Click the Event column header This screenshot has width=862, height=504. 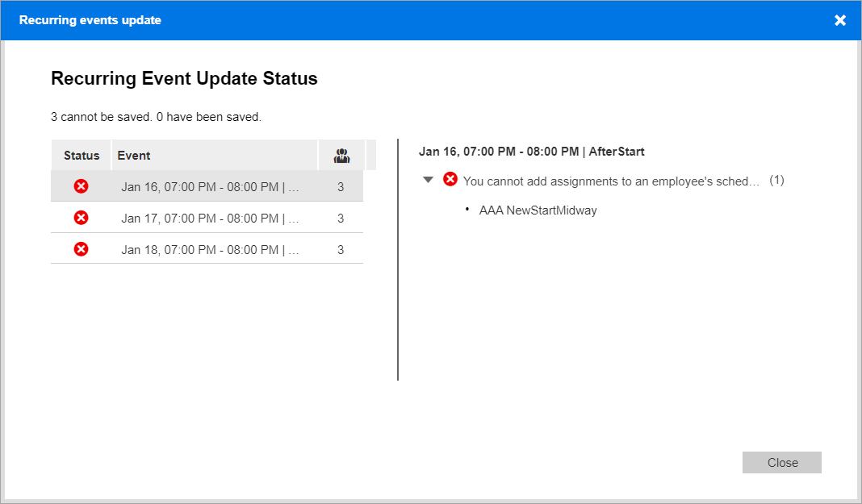point(134,155)
